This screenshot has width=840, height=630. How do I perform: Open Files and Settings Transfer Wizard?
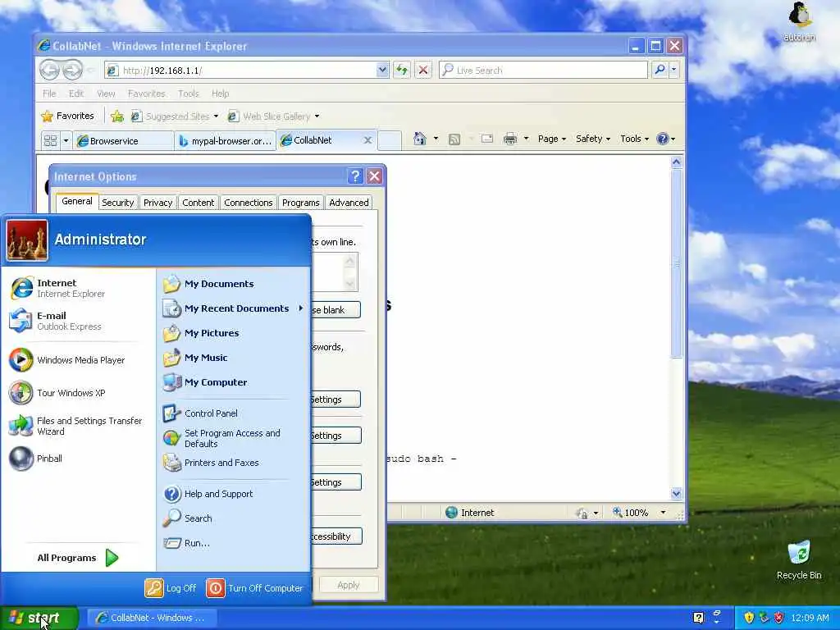(76, 426)
